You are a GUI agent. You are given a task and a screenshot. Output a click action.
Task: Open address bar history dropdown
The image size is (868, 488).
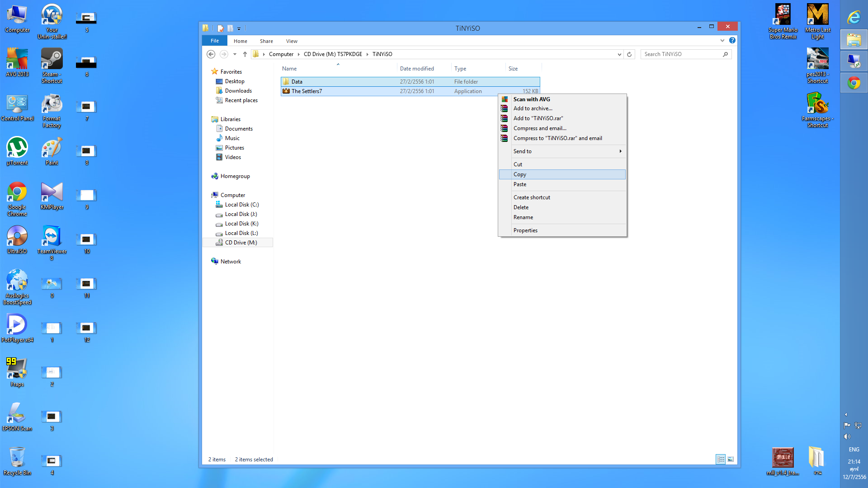click(619, 54)
